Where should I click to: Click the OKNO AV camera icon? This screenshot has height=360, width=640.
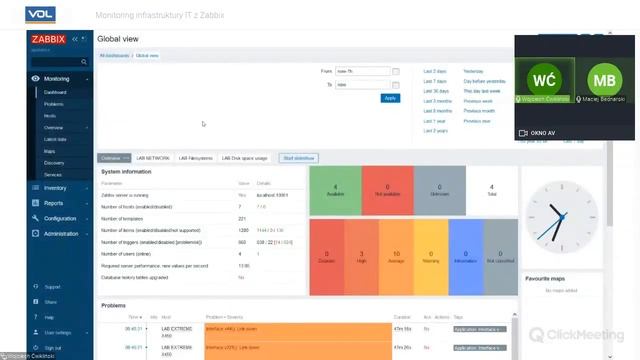[523, 133]
